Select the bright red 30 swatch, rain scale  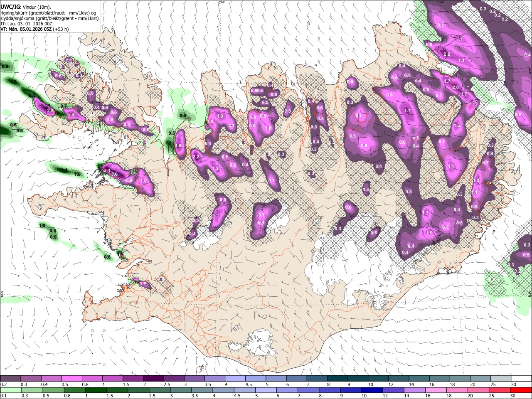520,390
